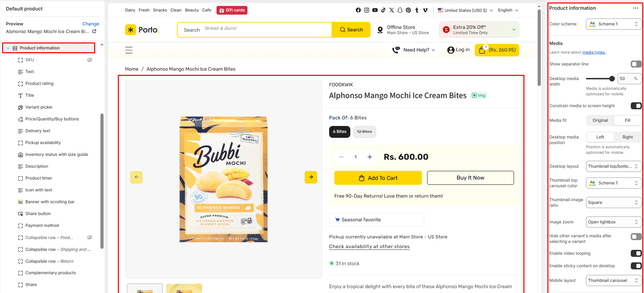
Task: Collapse the Product information section
Action: tap(8, 48)
